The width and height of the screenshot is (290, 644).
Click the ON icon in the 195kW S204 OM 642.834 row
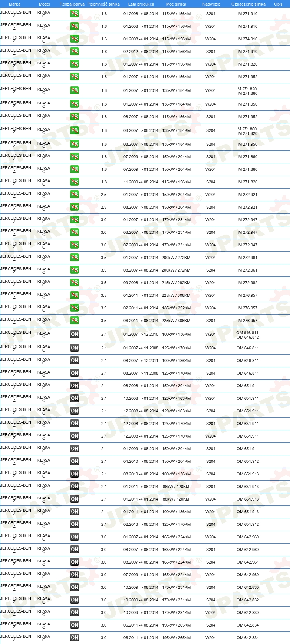75,625
